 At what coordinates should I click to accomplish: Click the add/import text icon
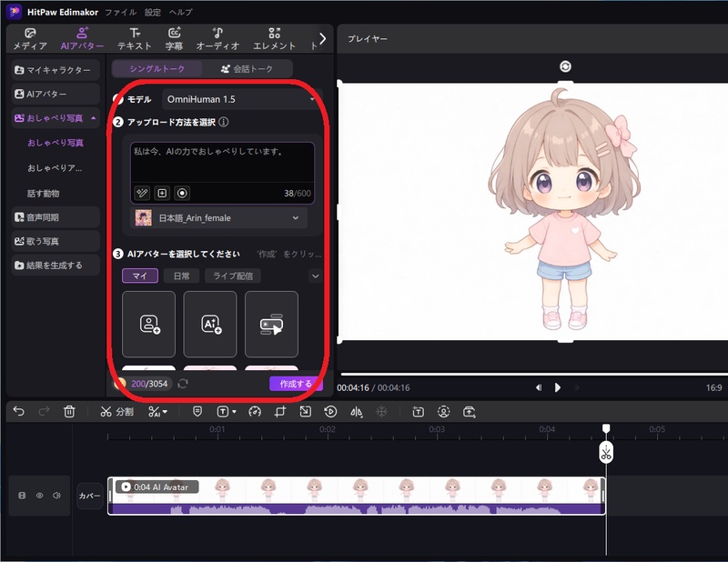pos(162,193)
